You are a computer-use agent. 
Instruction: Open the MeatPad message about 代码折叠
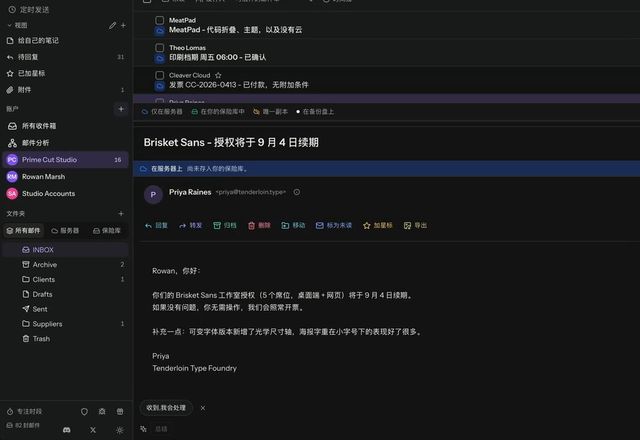coord(386,25)
